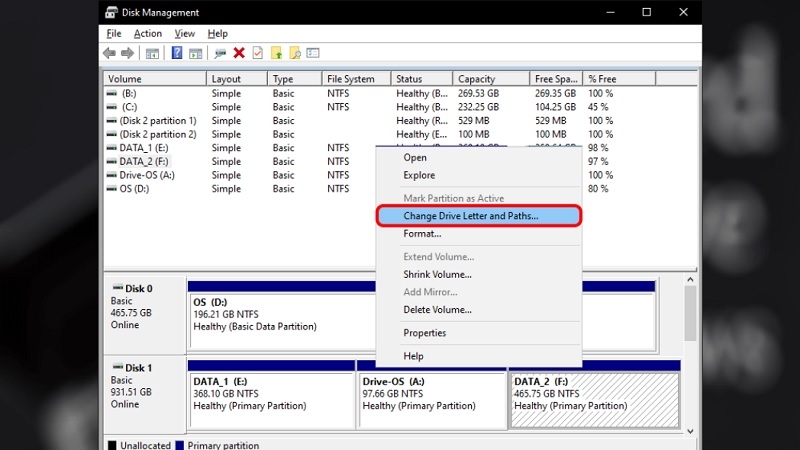Click the Primary partition legend swatch
The image size is (800, 450).
click(180, 445)
